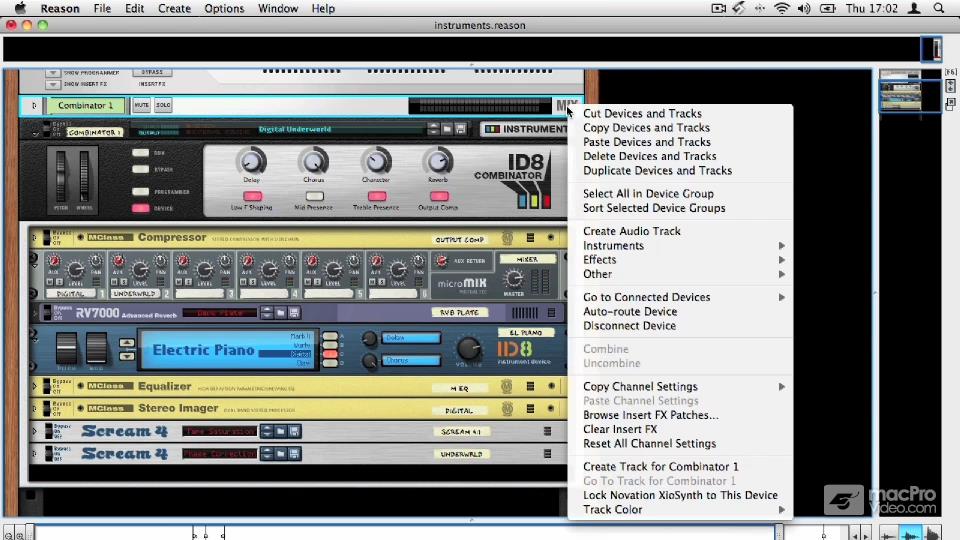Click the bottom Scream 4 browse patch icon

tap(280, 454)
